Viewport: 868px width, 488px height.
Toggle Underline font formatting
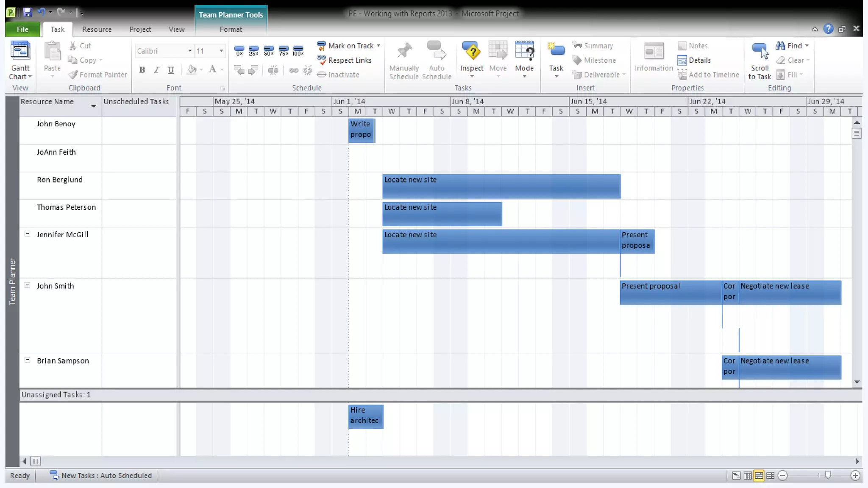pyautogui.click(x=171, y=70)
